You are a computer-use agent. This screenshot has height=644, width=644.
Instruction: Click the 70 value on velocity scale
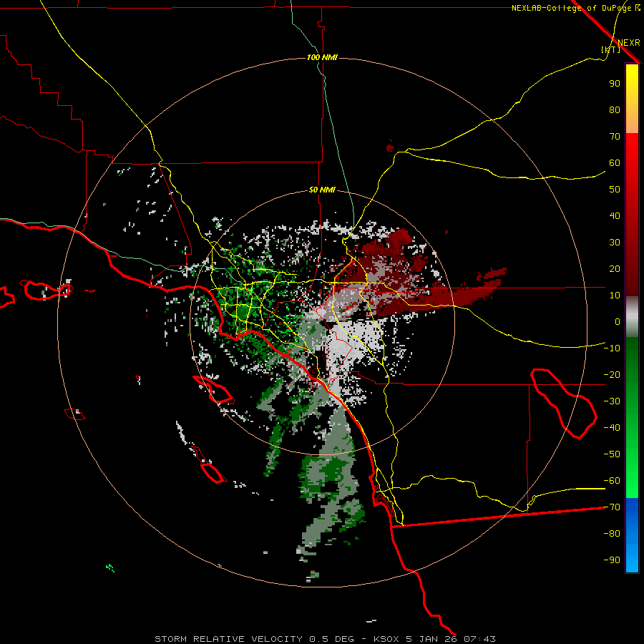(615, 137)
